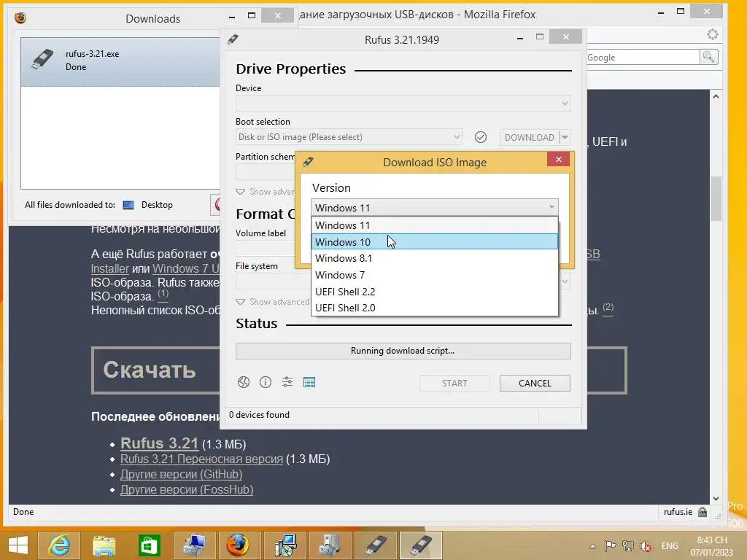Open the Boot selection combo box
747x560 pixels.
coord(349,137)
